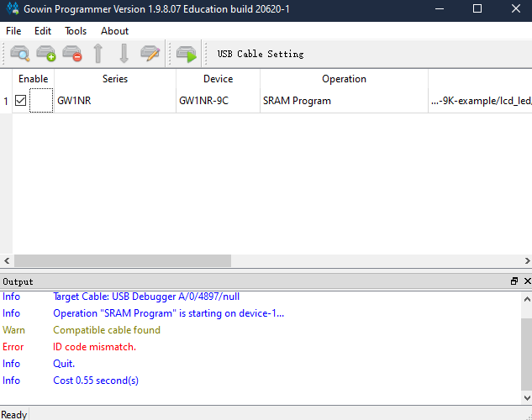Open USB Cable Setting

coord(261,54)
